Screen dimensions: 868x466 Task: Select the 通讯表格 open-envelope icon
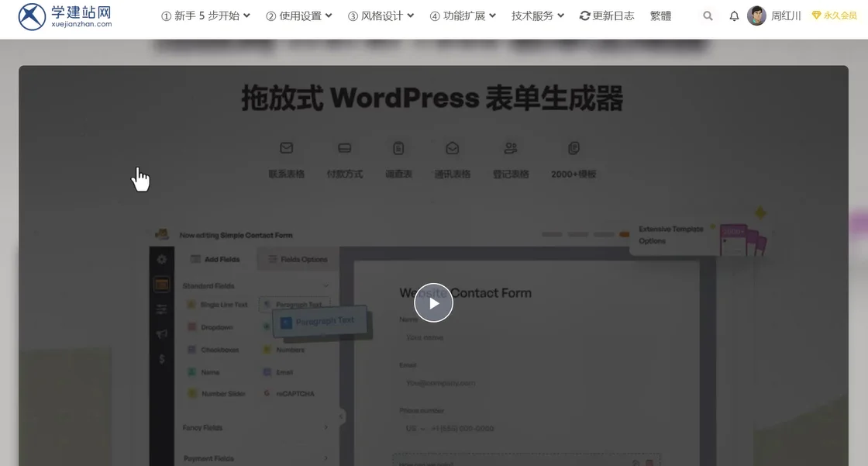point(452,148)
